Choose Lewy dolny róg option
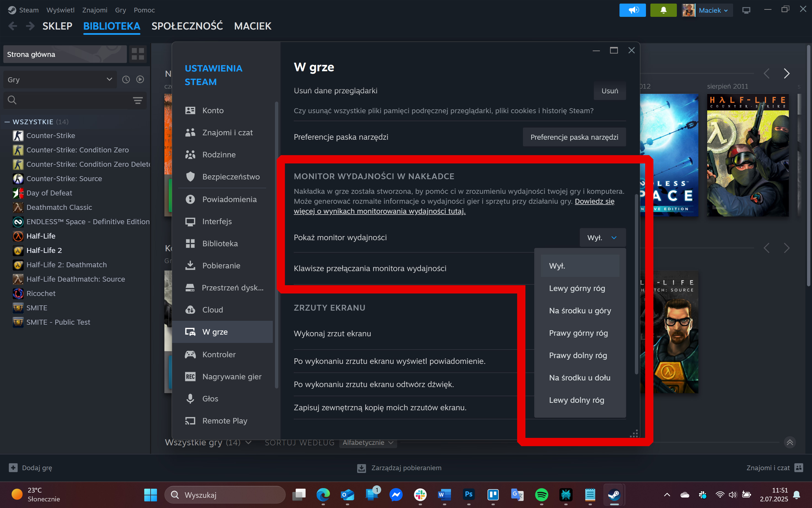This screenshot has width=812, height=508. (x=580, y=400)
